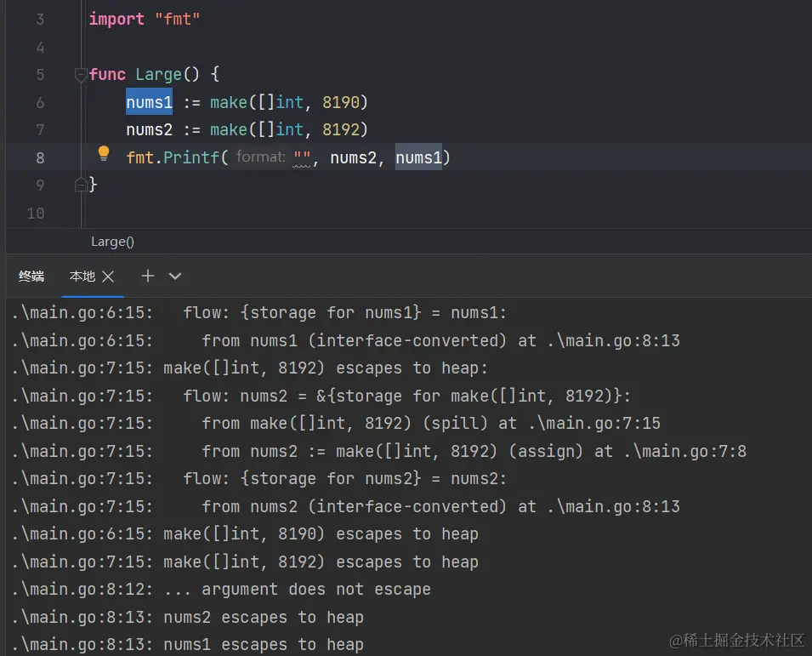Click 'flow: {storage for nums2} = nums2:' line
The height and width of the screenshot is (656, 812).
[x=259, y=479]
